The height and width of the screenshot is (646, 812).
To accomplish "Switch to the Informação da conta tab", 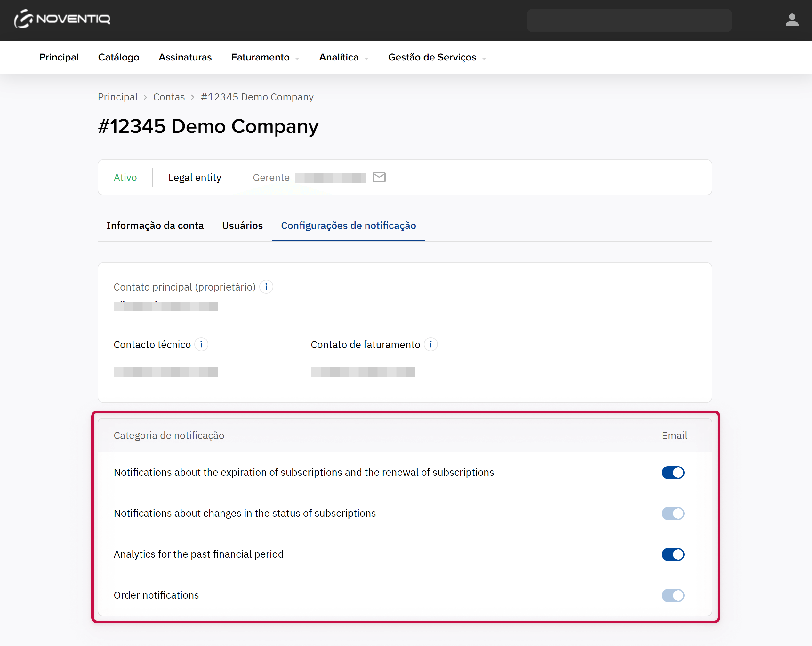I will 155,226.
